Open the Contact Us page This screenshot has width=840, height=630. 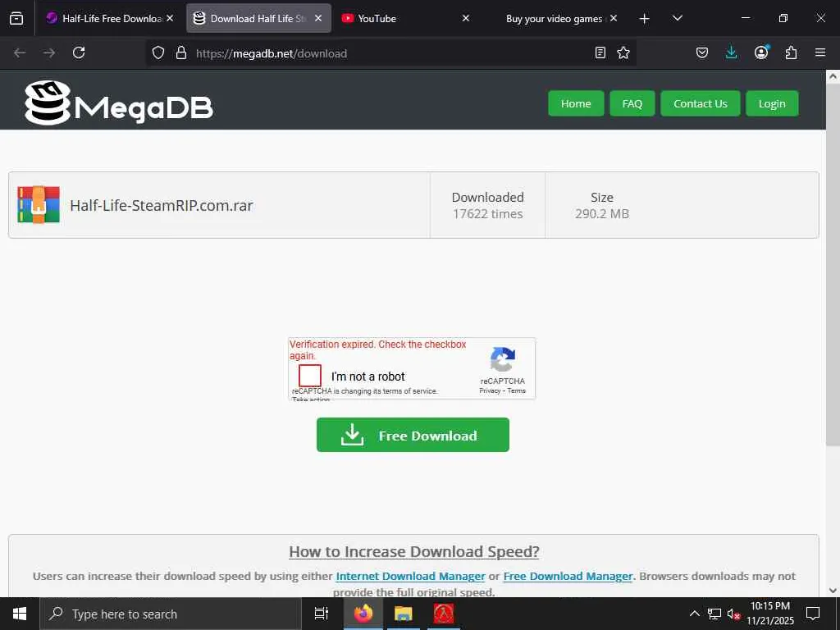[x=701, y=103]
